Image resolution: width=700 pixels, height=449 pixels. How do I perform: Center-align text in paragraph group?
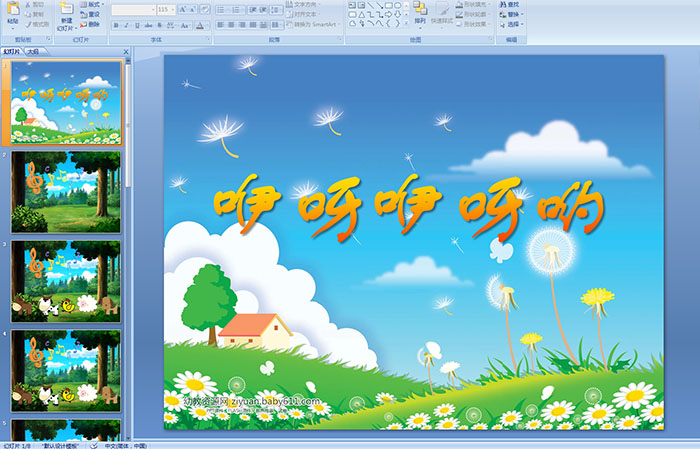click(231, 25)
